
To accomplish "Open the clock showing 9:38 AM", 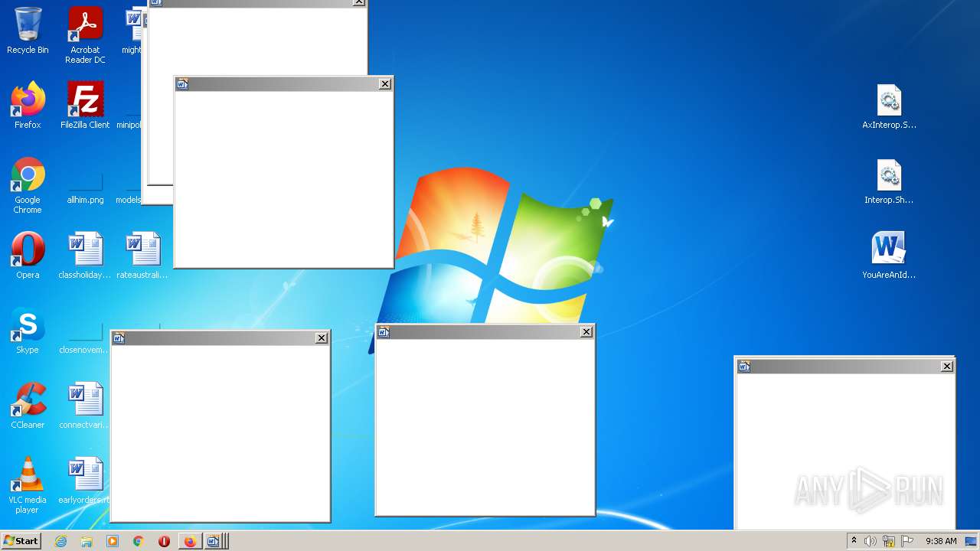I will tap(941, 541).
